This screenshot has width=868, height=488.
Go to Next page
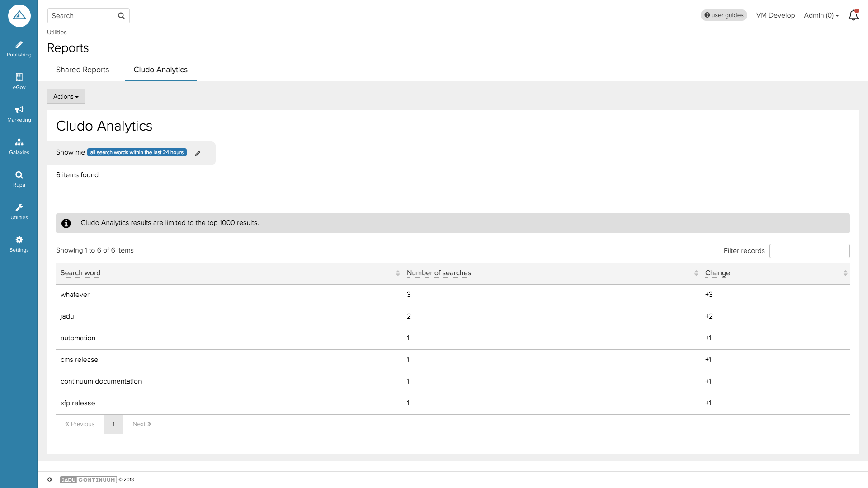(142, 424)
